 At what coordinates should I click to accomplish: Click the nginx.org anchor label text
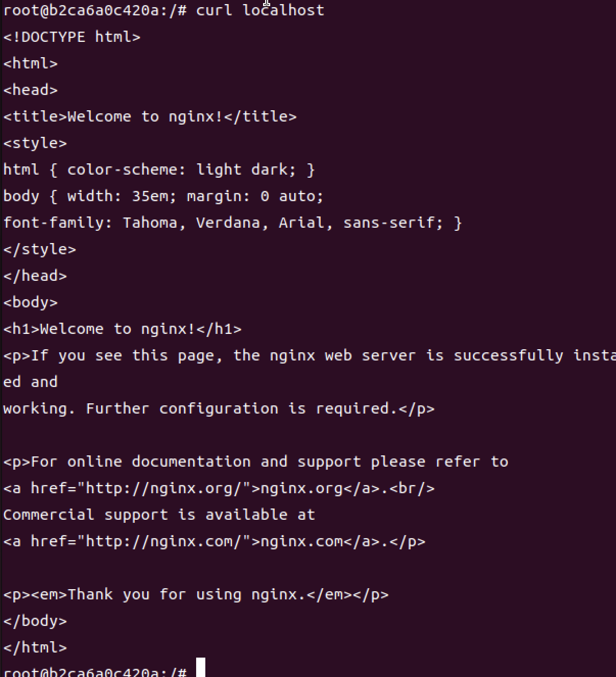pyautogui.click(x=301, y=489)
